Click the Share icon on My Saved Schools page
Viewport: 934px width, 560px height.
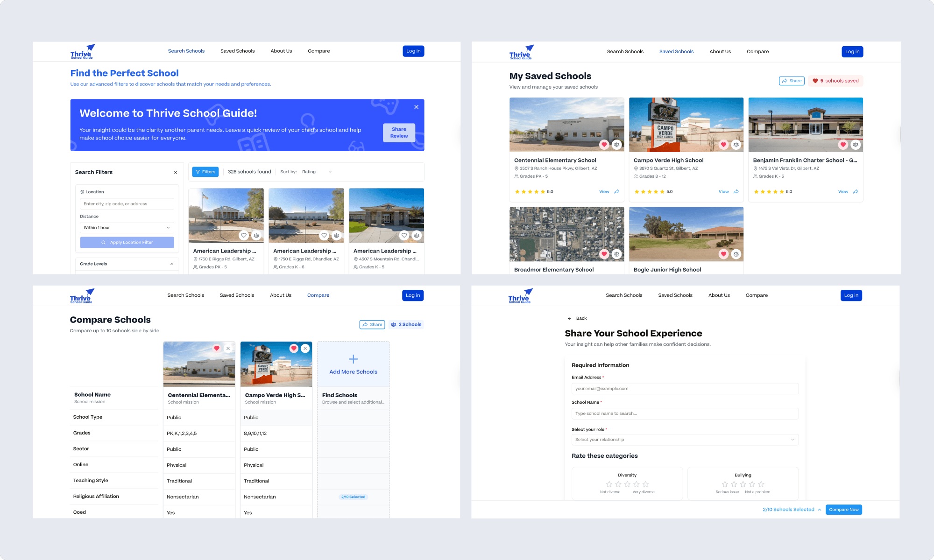pos(792,81)
